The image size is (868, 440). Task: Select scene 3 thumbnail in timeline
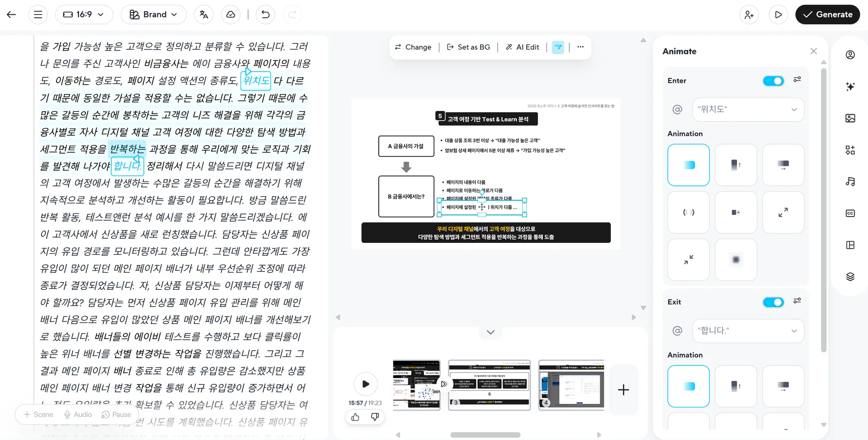pos(489,385)
